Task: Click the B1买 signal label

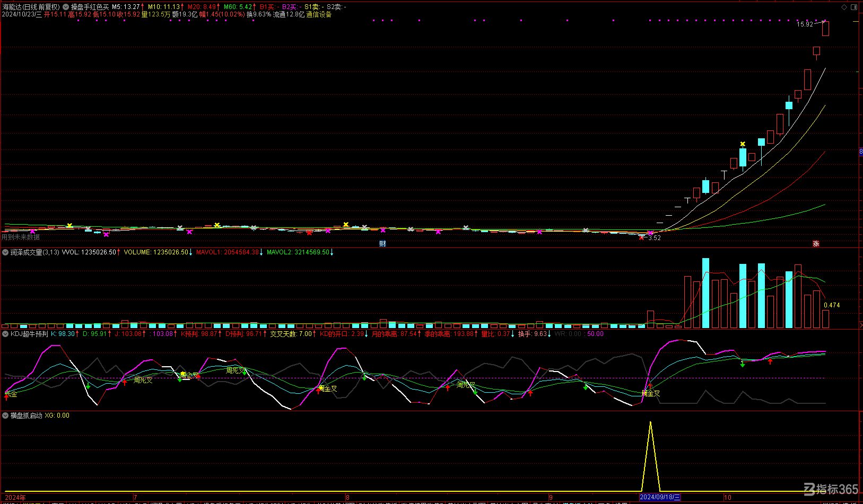Action: click(x=269, y=7)
